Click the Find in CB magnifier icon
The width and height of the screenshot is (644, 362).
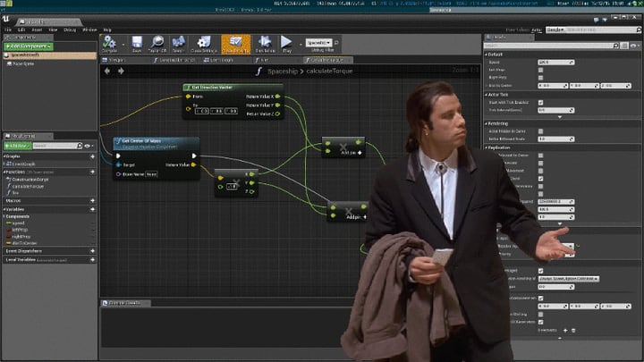[157, 42]
